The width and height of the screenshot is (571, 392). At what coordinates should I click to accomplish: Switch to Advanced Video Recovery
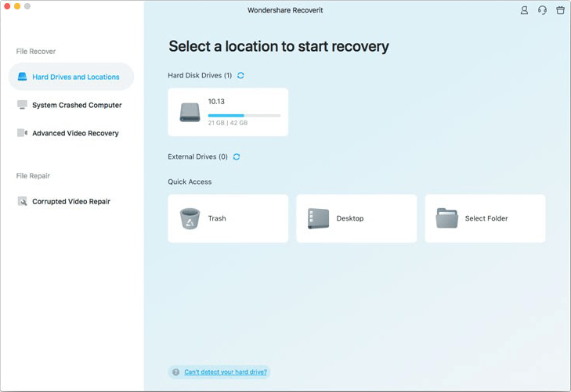coord(75,133)
